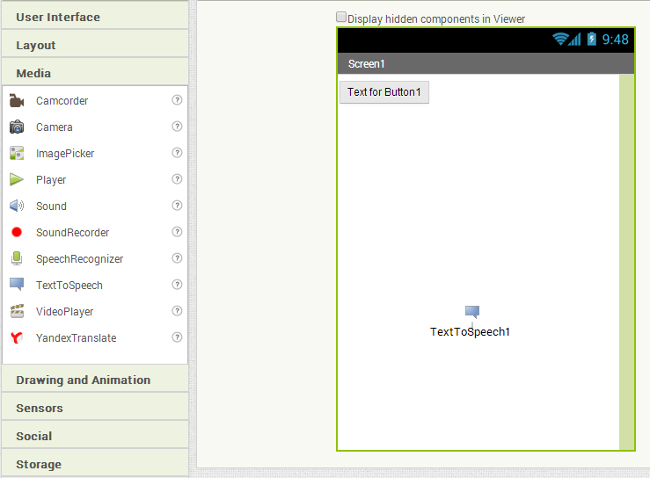Pick the ImagePicker icon in palette
Image resolution: width=650 pixels, height=478 pixels.
coord(17,153)
